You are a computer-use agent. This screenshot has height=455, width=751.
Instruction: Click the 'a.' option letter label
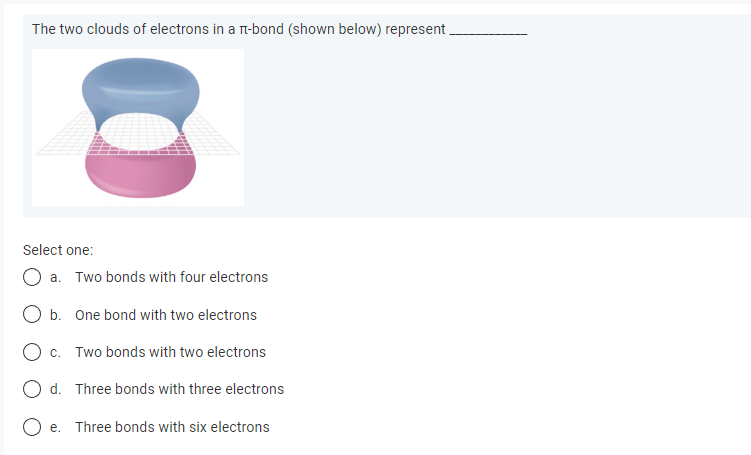56,277
